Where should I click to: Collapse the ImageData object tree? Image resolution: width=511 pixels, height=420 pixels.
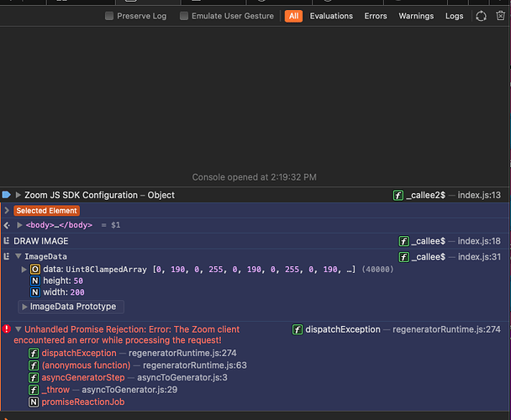pos(18,256)
